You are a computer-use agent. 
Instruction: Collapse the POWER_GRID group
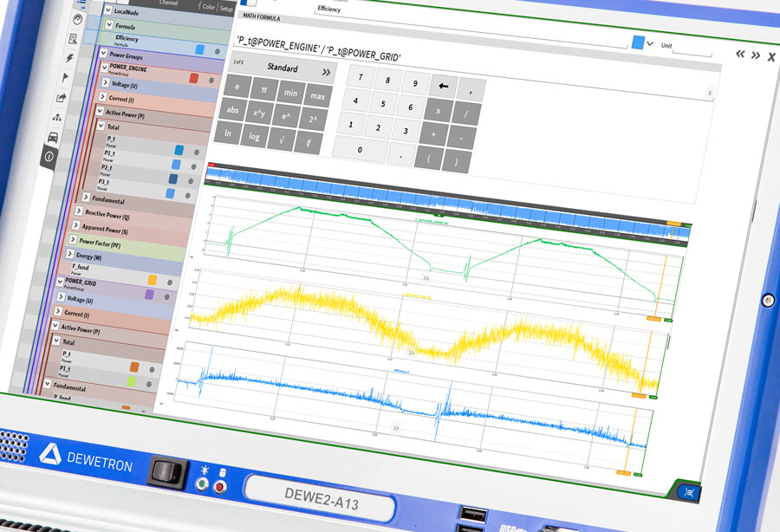click(60, 282)
